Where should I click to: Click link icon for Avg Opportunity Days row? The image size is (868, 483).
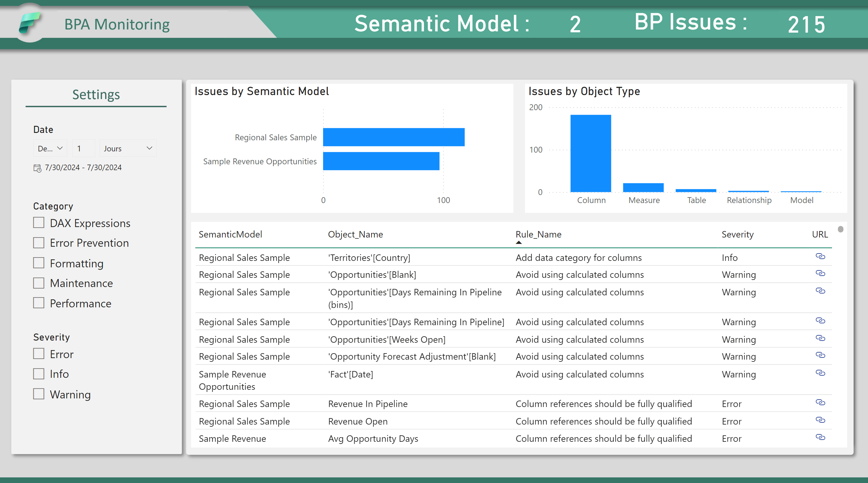pos(821,437)
